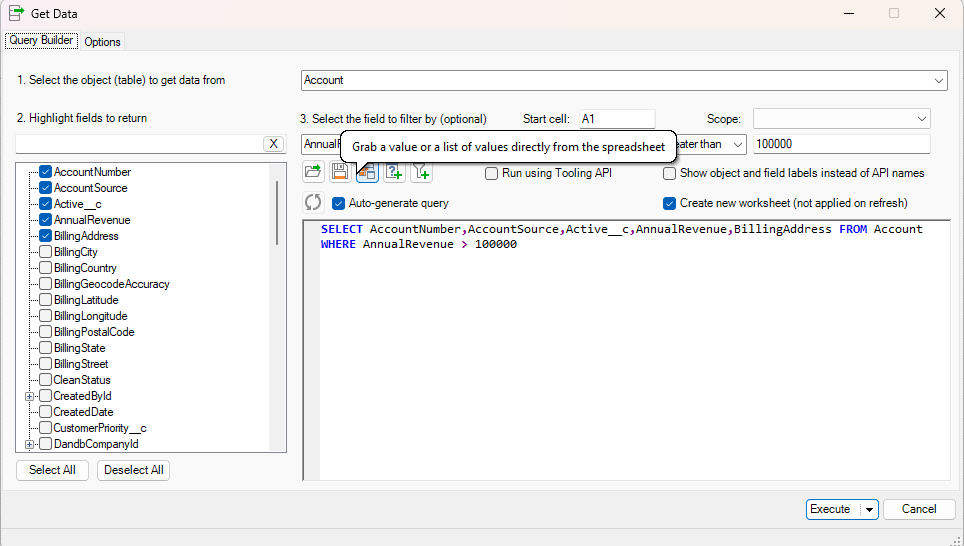This screenshot has width=964, height=546.
Task: Click the save query floppy disk icon
Action: click(x=340, y=173)
